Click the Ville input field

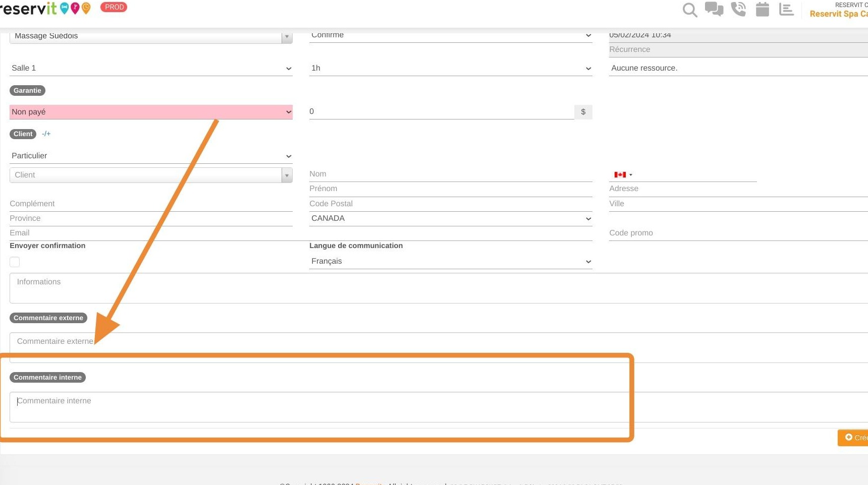[738, 204]
